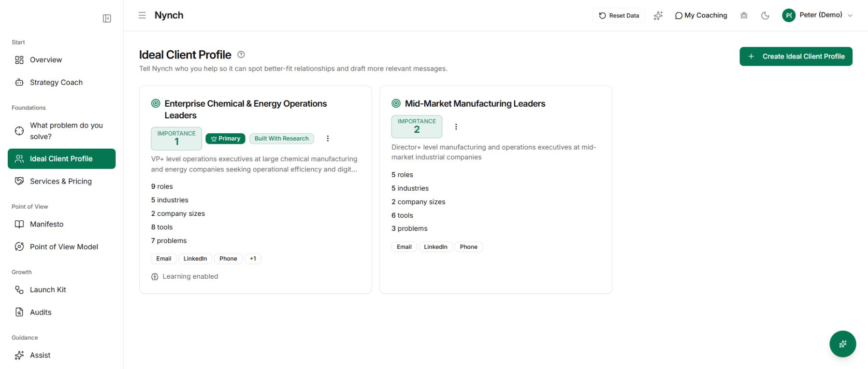The width and height of the screenshot is (868, 369).
Task: Go to Overview in sidebar
Action: pos(61,60)
